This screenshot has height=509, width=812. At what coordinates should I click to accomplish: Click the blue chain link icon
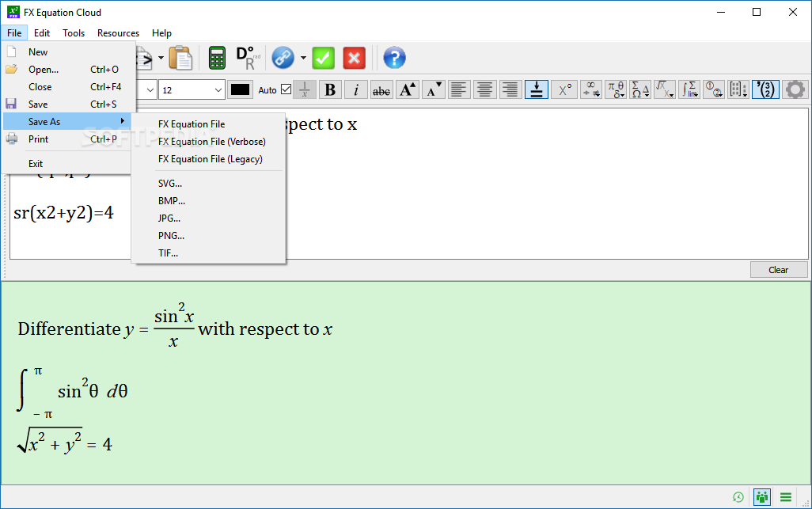pyautogui.click(x=283, y=58)
